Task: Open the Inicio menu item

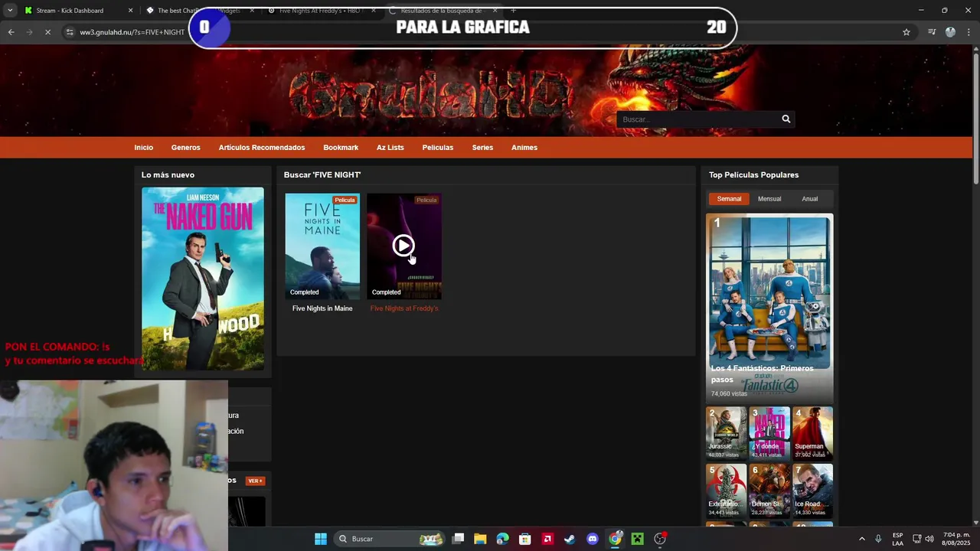Action: (x=144, y=148)
